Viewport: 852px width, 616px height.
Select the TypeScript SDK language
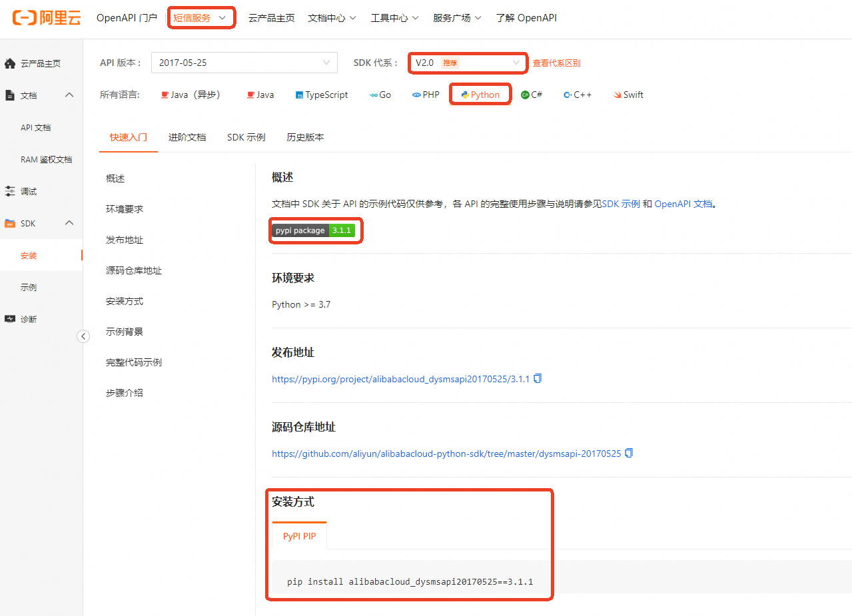coord(321,95)
